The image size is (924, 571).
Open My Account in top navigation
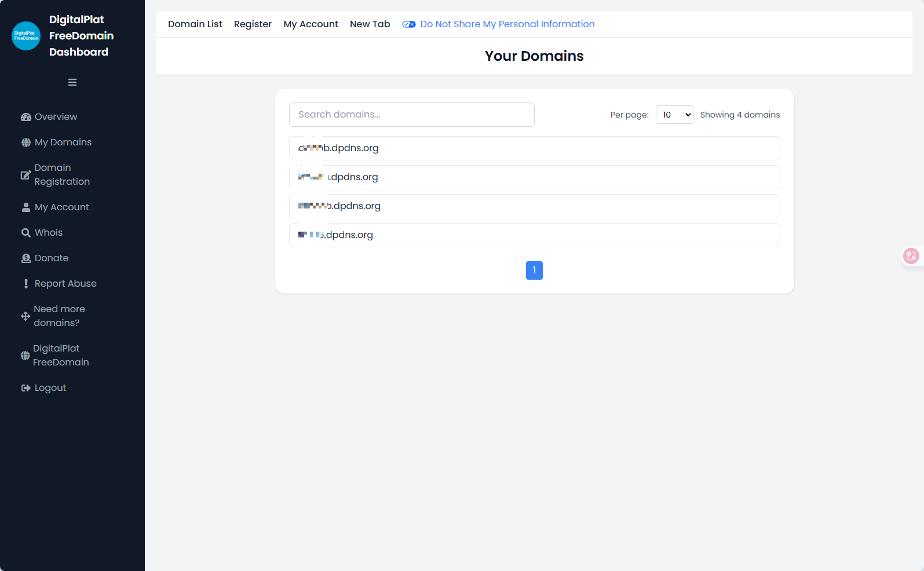coord(311,24)
